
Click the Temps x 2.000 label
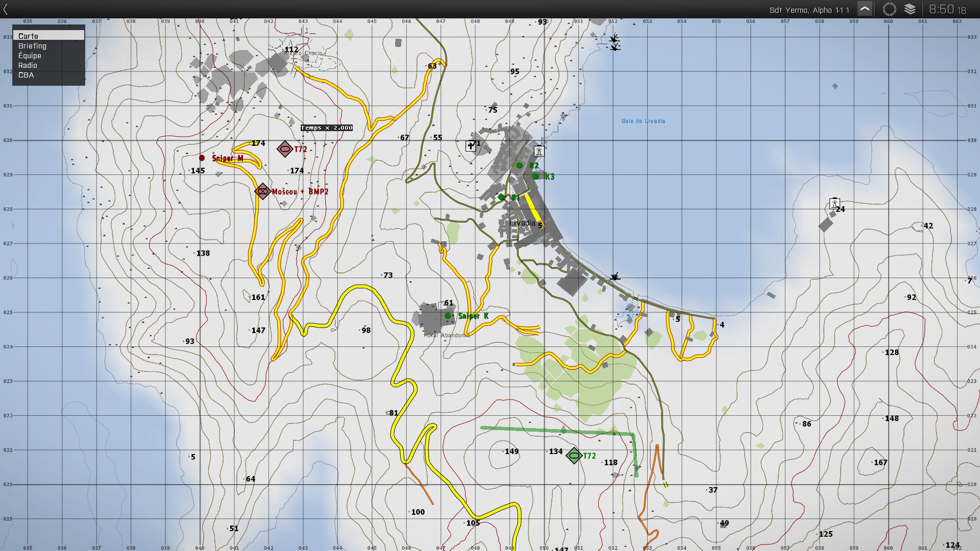pyautogui.click(x=327, y=128)
